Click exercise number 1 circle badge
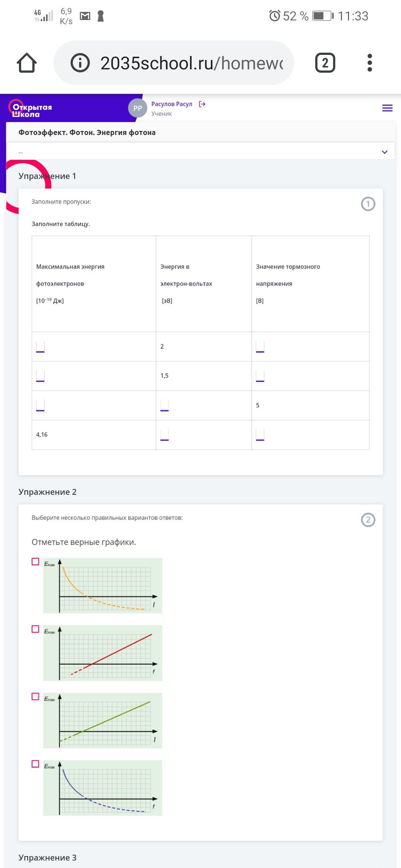Image resolution: width=401 pixels, height=868 pixels. (x=368, y=204)
